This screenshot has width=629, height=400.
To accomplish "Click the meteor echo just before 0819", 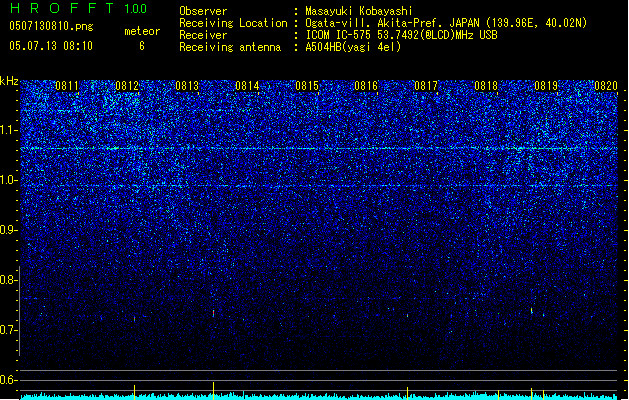I will [532, 311].
